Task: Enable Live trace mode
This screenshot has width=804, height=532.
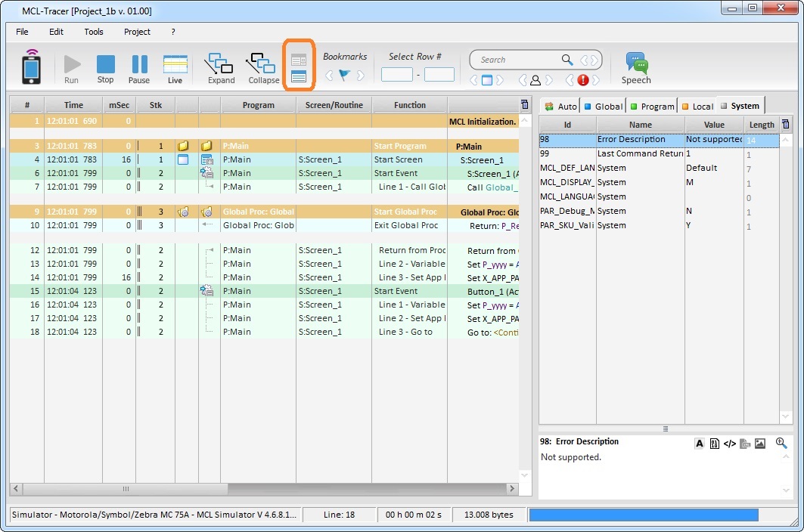Action: coord(175,69)
